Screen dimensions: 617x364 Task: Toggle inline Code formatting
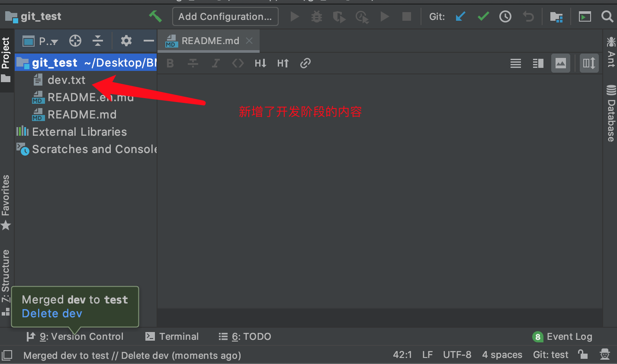tap(238, 63)
